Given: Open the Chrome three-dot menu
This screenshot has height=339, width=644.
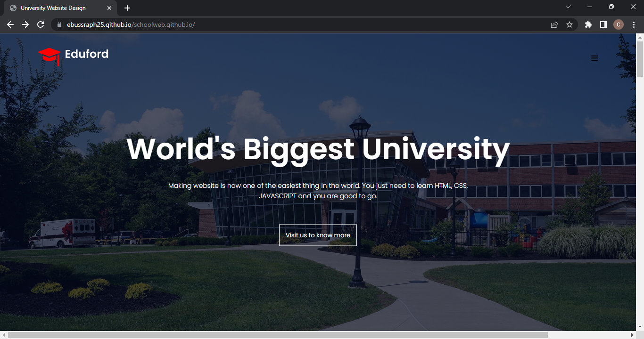Looking at the screenshot, I should pyautogui.click(x=634, y=24).
